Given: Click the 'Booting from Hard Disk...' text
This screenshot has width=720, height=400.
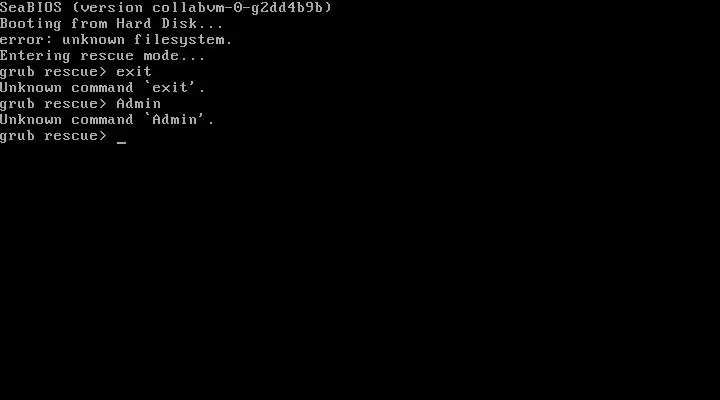Looking at the screenshot, I should [x=112, y=23].
